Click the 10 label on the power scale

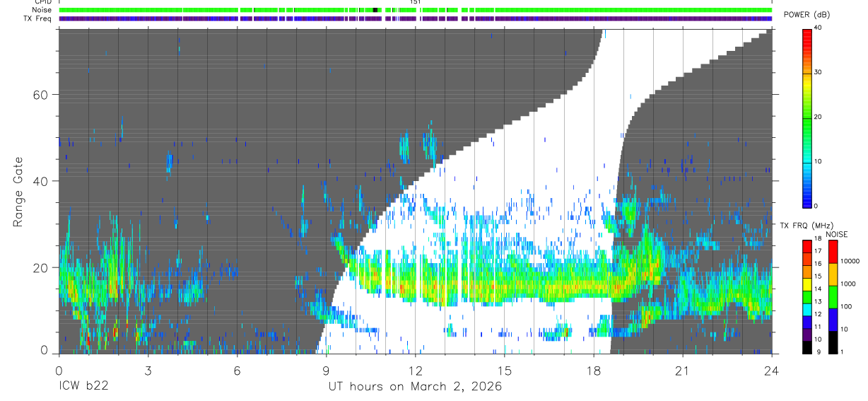[819, 161]
